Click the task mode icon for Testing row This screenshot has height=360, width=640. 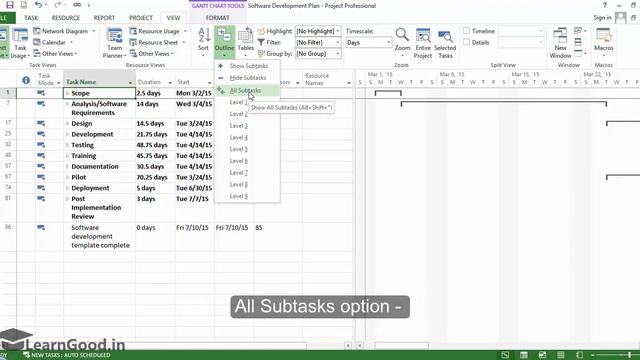41,145
